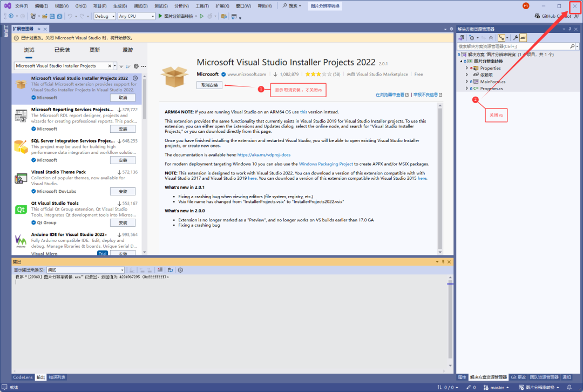Click the pending changes filter clock icon

point(472,38)
